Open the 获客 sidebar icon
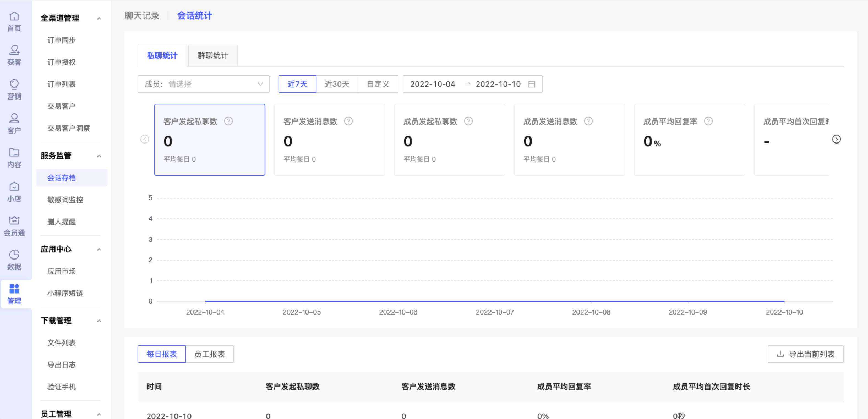The image size is (868, 419). coord(14,55)
